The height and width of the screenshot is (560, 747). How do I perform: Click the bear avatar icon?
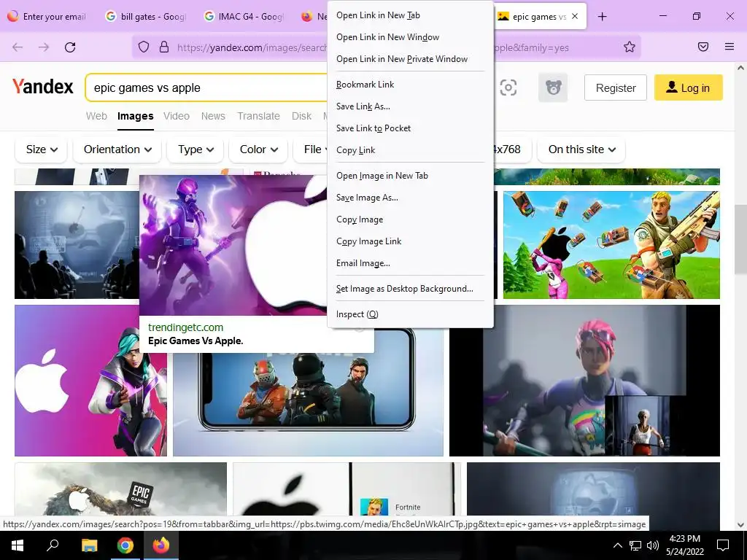coord(553,87)
